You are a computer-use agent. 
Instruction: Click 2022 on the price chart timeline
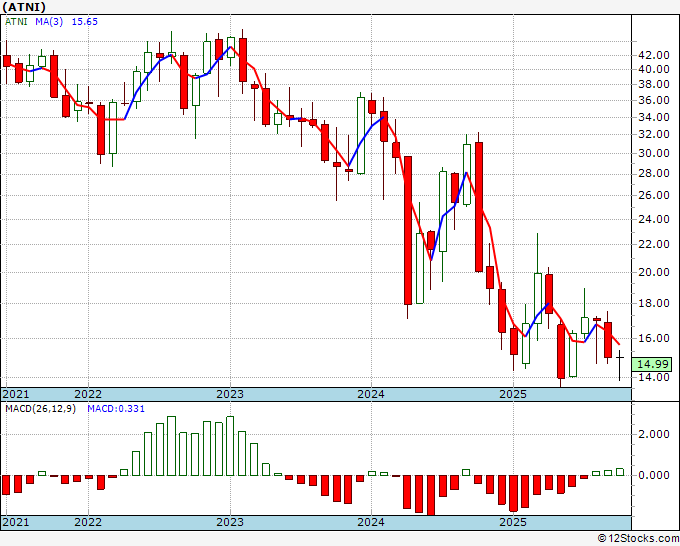[x=88, y=394]
